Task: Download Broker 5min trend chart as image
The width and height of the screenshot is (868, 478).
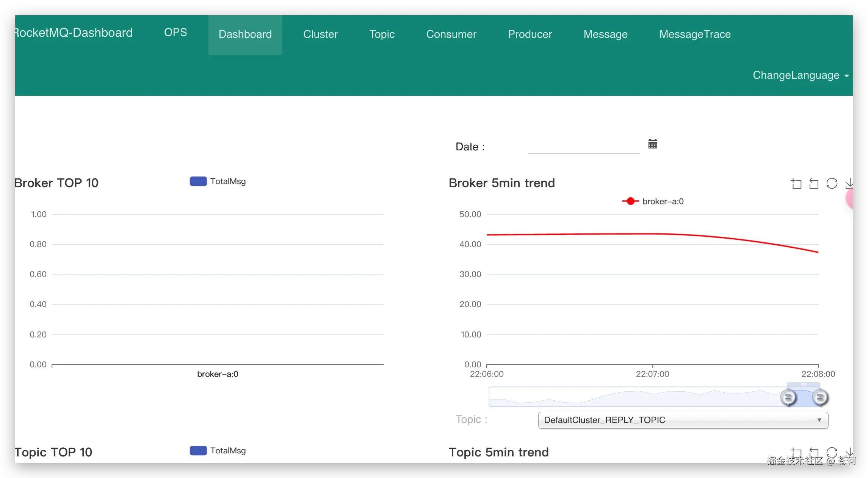Action: (849, 184)
